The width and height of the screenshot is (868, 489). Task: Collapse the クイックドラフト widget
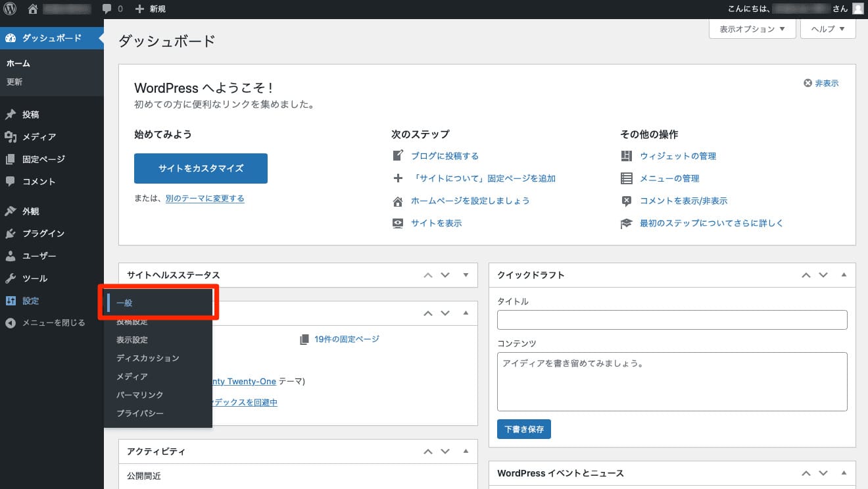point(844,275)
